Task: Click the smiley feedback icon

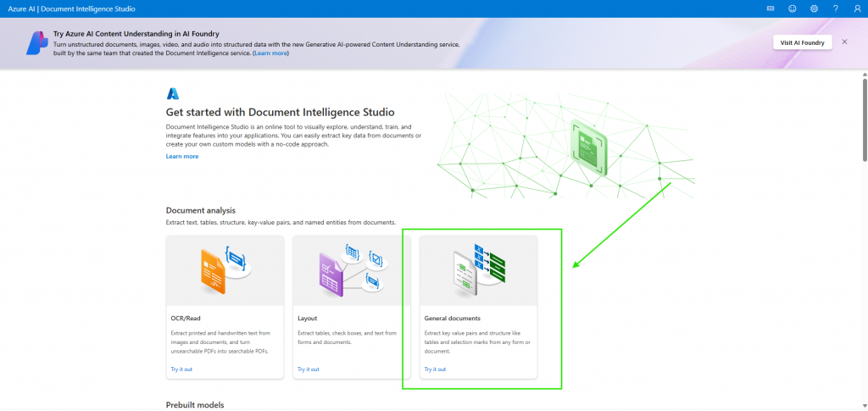Action: click(x=792, y=8)
